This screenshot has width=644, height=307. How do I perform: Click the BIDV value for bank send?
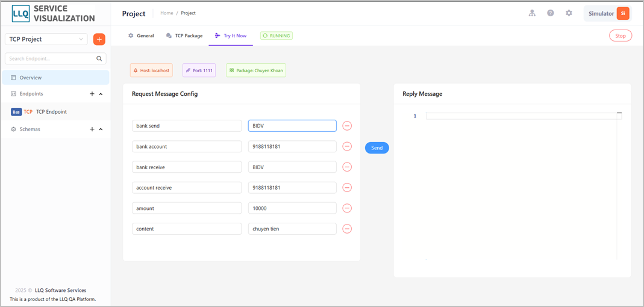point(292,126)
